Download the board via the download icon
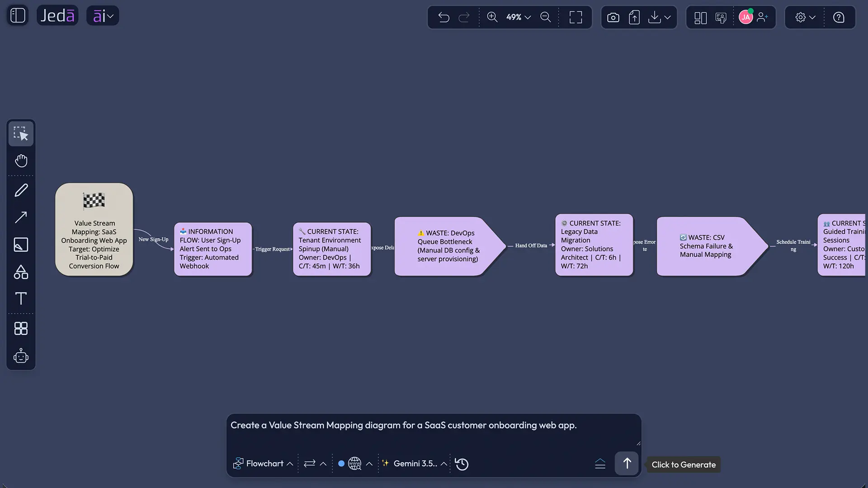868x488 pixels. pos(654,17)
